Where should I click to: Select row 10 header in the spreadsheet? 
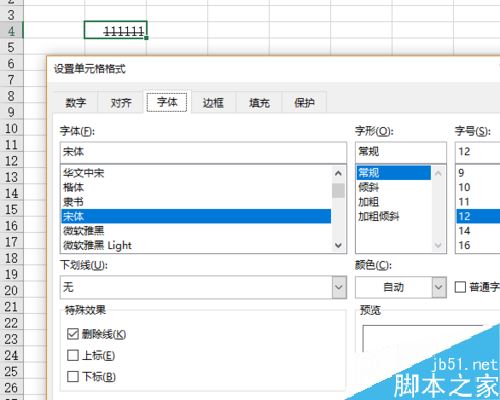tap(11, 128)
